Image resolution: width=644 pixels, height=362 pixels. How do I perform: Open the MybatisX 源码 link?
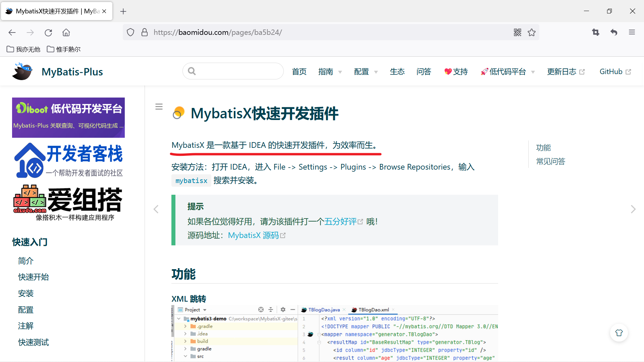254,235
